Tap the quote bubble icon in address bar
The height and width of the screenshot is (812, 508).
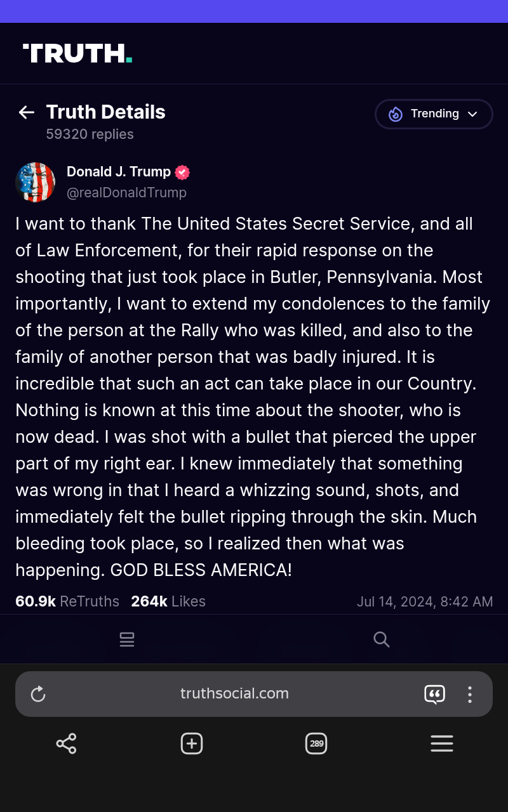tap(434, 694)
